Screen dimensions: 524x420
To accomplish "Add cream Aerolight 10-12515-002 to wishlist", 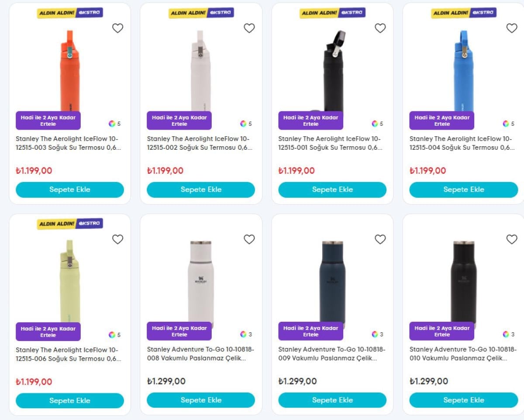I will click(x=249, y=28).
